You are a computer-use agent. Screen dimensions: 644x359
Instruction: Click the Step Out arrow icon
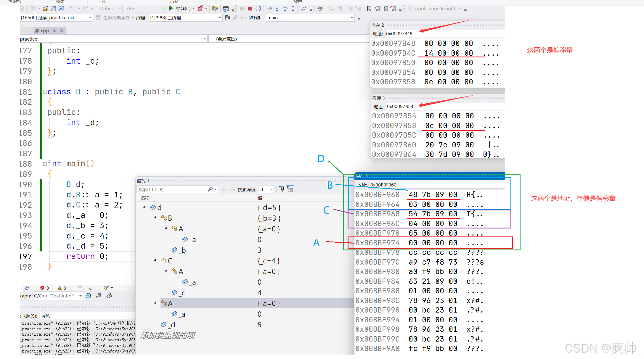click(293, 9)
